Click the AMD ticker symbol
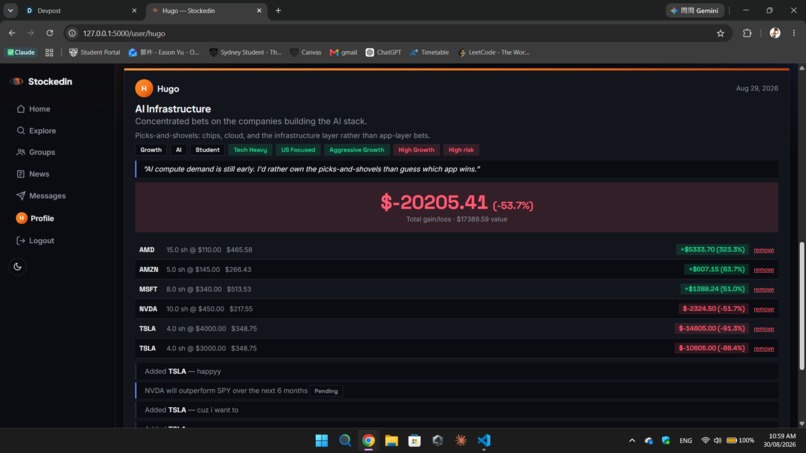This screenshot has height=453, width=806. (146, 249)
